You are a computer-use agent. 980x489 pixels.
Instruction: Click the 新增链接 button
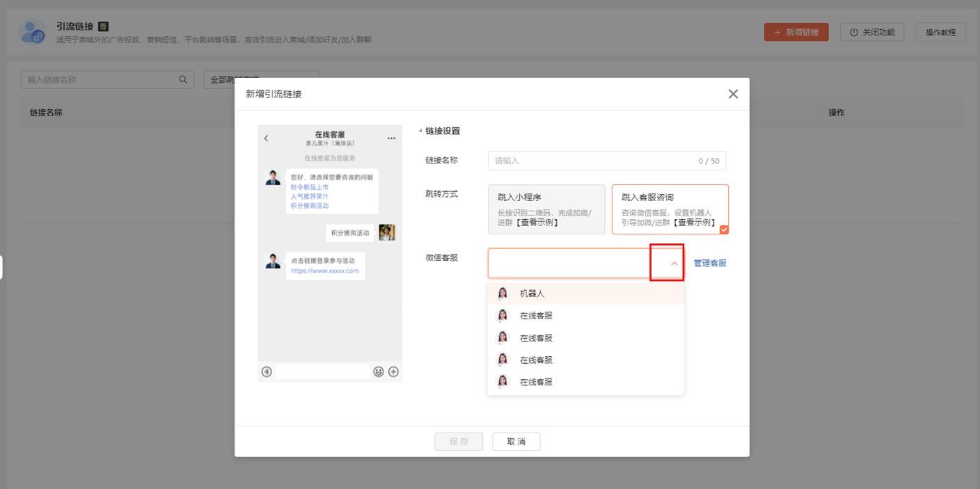(x=796, y=32)
